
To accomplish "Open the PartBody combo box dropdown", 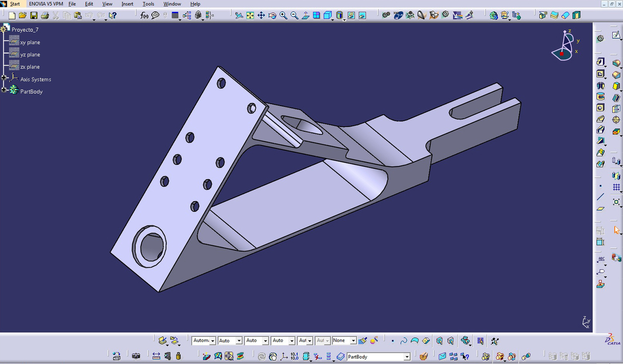I will [x=407, y=357].
